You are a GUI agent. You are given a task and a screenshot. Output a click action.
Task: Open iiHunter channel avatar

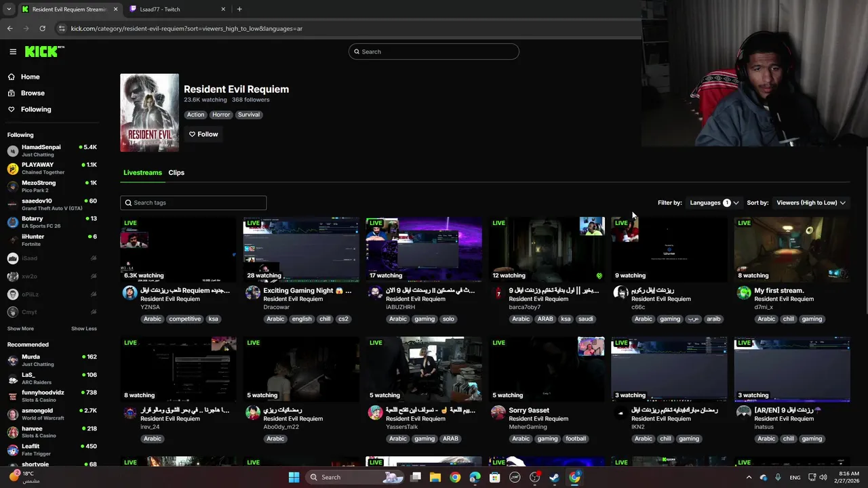[13, 240]
